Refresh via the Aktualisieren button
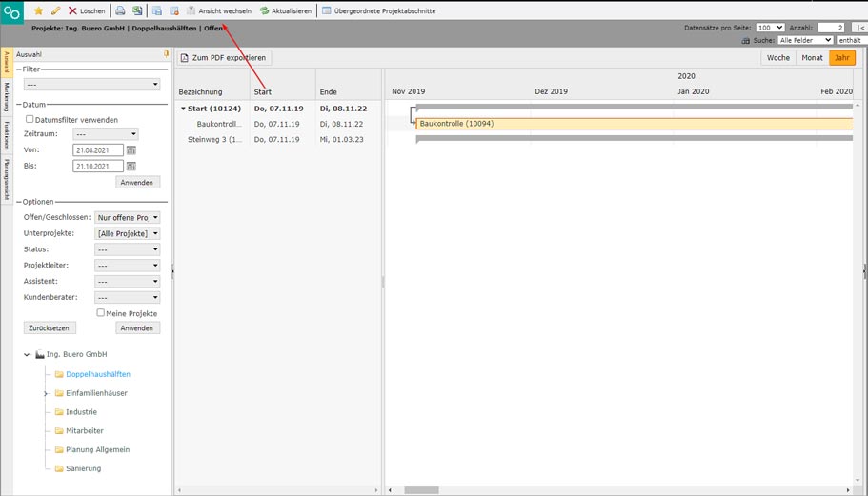This screenshot has width=868, height=496. tap(286, 10)
